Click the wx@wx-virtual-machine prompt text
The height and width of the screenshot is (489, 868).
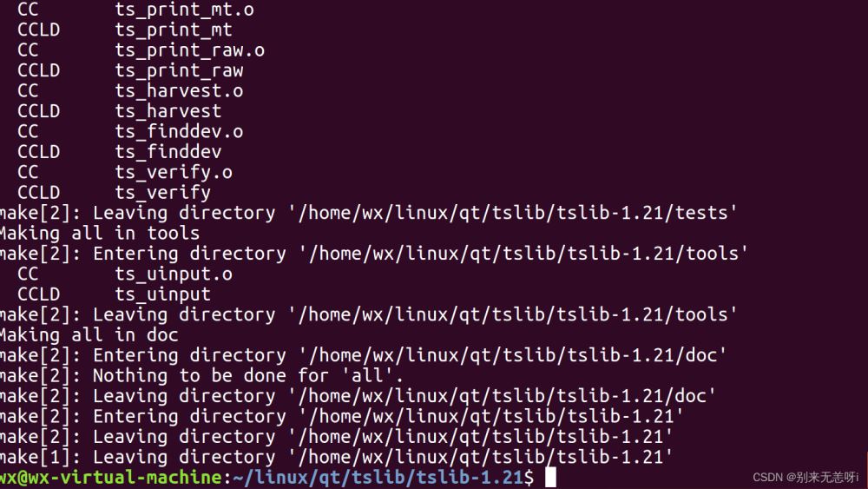pos(111,477)
